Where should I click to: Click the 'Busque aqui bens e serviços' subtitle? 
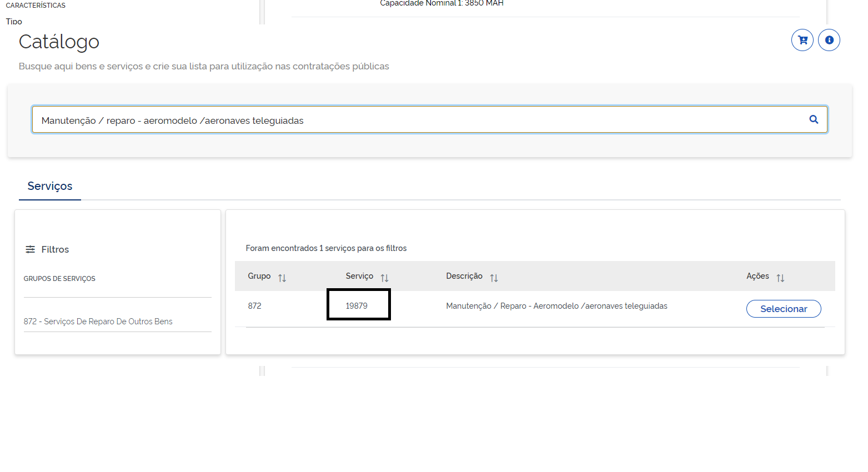204,66
